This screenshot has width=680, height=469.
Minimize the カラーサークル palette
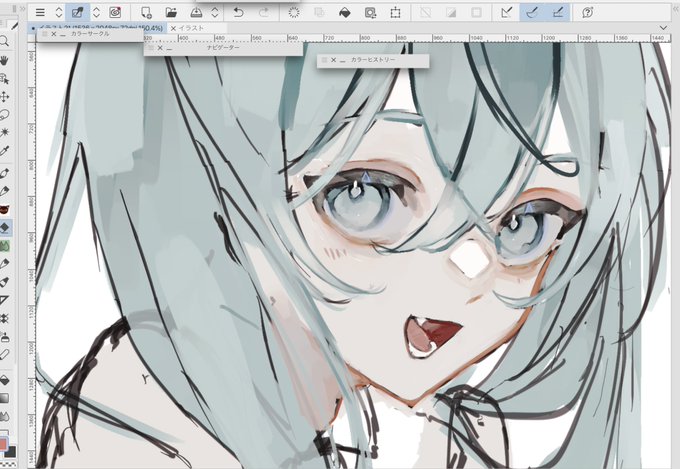click(63, 34)
